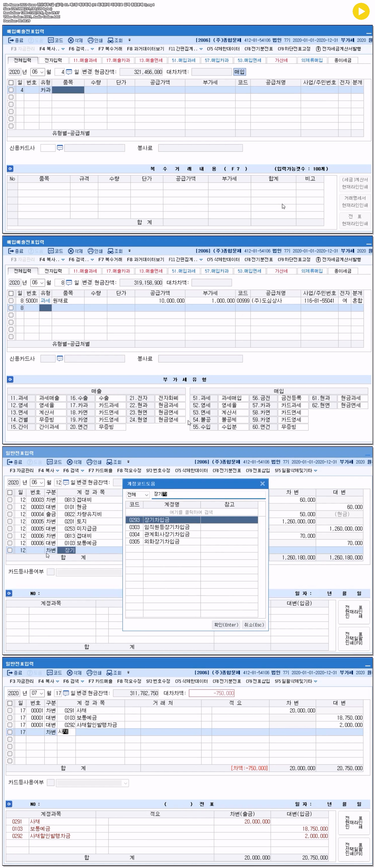The height and width of the screenshot is (868, 375).
Task: Click the 매입 button beside 대차차액
Action: click(x=239, y=72)
